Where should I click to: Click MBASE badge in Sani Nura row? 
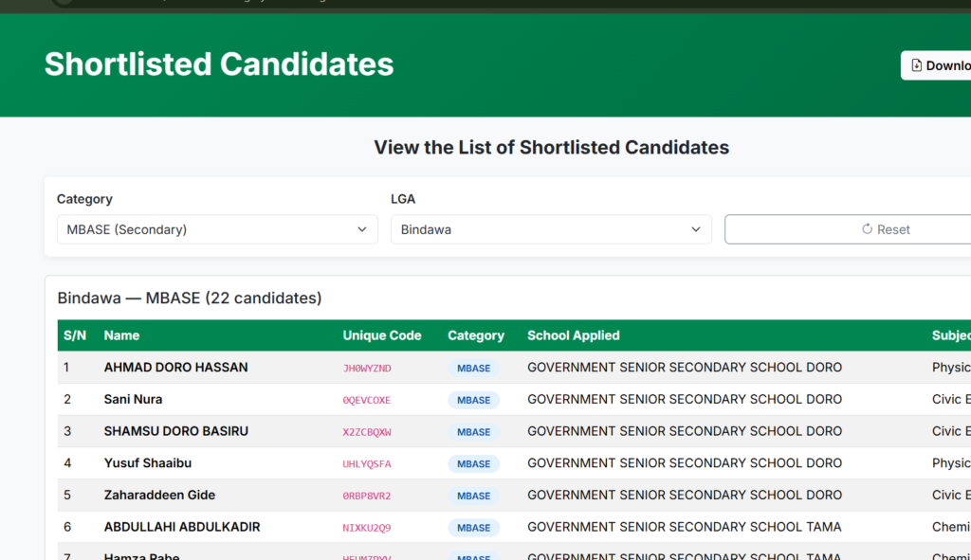(x=474, y=401)
